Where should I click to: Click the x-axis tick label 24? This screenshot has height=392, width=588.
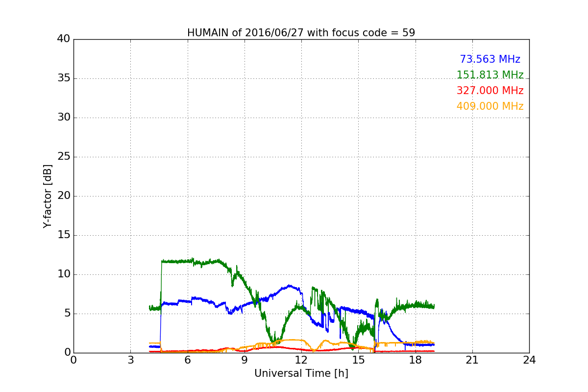529,360
